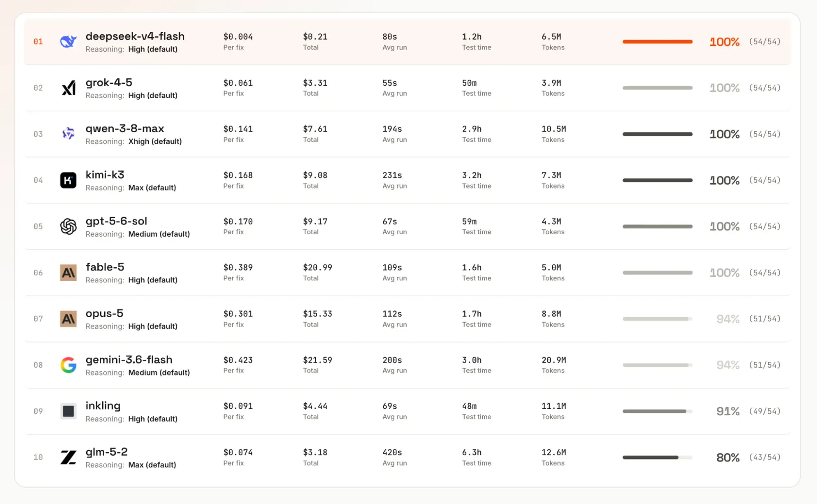
Task: Click the dark square inkling icon
Action: (x=68, y=411)
